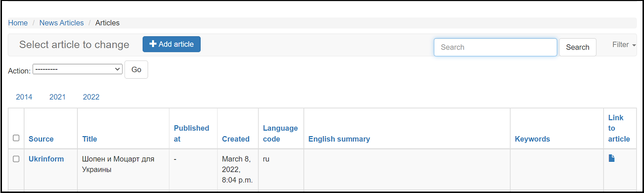The width and height of the screenshot is (644, 193).
Task: Sort by Published at column header
Action: click(192, 134)
